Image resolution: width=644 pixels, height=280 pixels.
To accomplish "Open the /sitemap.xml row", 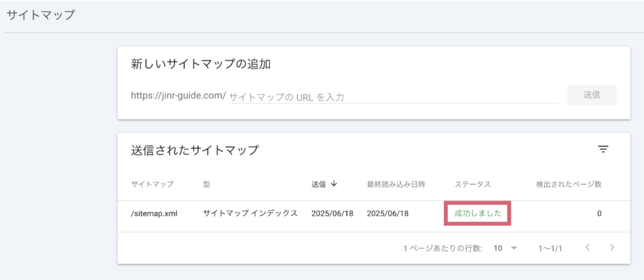I will coord(374,213).
